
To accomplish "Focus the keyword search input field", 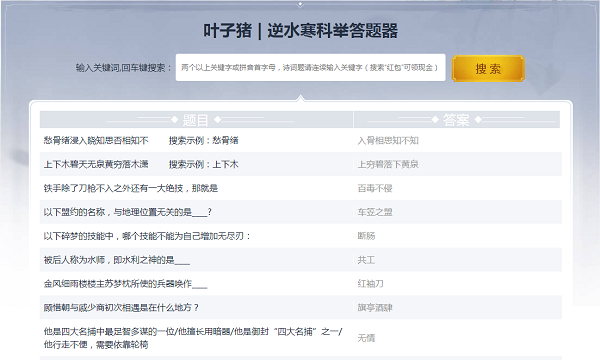I will (x=310, y=67).
